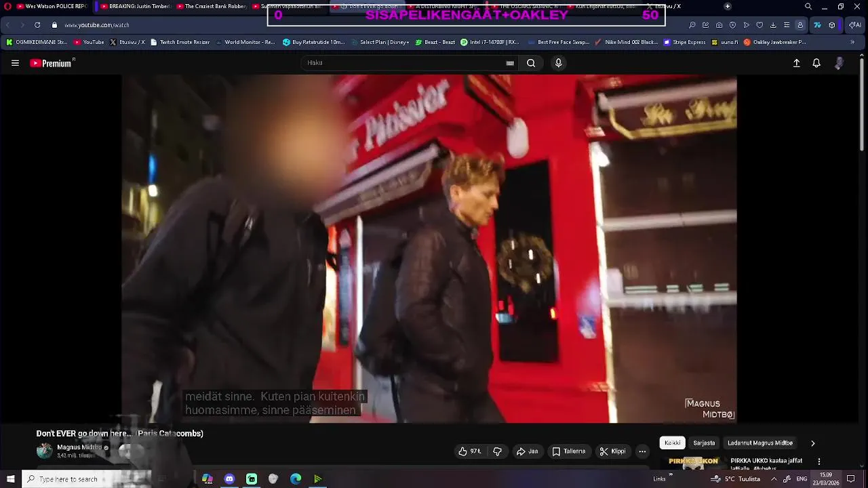
Task: Reload the page in browser toolbar
Action: (37, 25)
